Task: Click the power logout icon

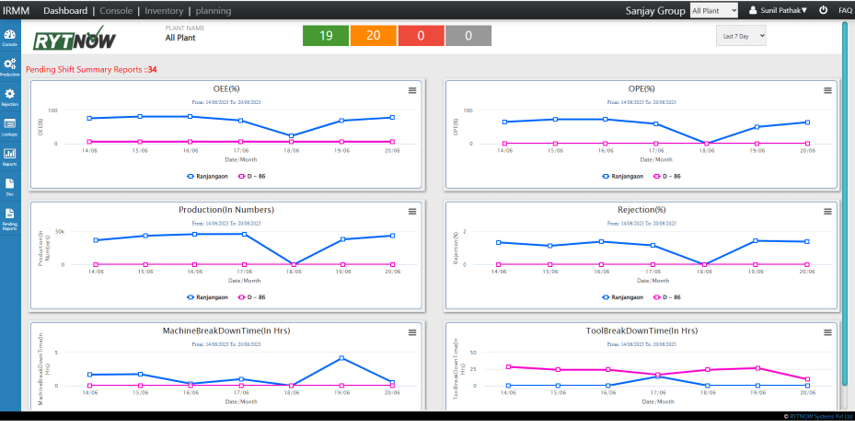Action: 822,10
